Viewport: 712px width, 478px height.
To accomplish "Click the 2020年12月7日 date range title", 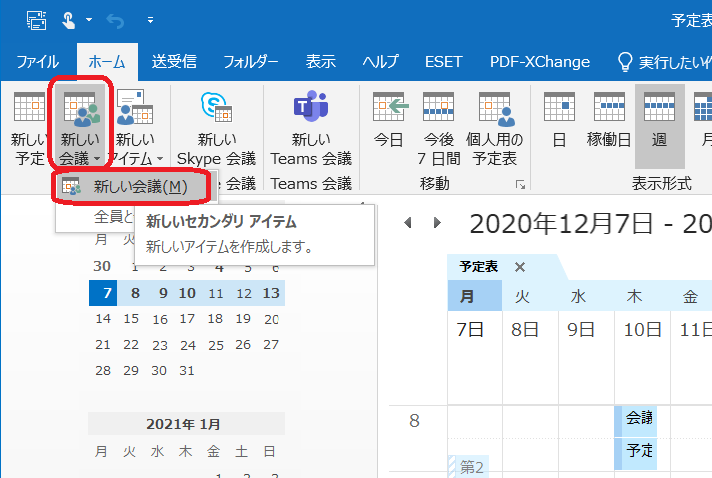I will pyautogui.click(x=590, y=223).
